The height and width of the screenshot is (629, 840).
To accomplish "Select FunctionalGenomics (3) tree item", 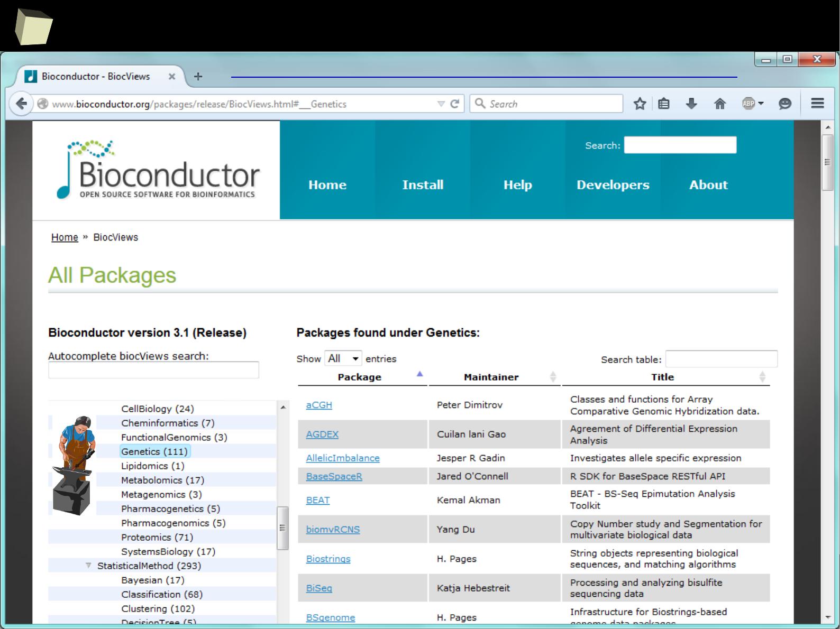I will coord(174,437).
